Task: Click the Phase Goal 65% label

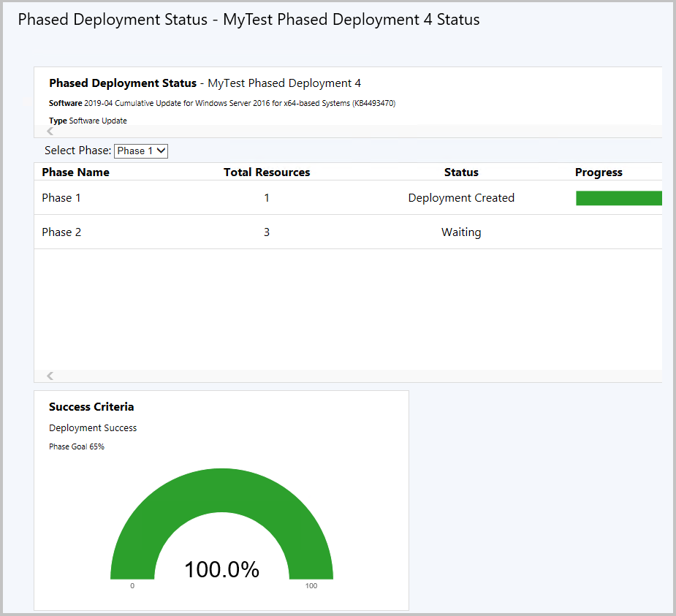Action: (x=77, y=446)
